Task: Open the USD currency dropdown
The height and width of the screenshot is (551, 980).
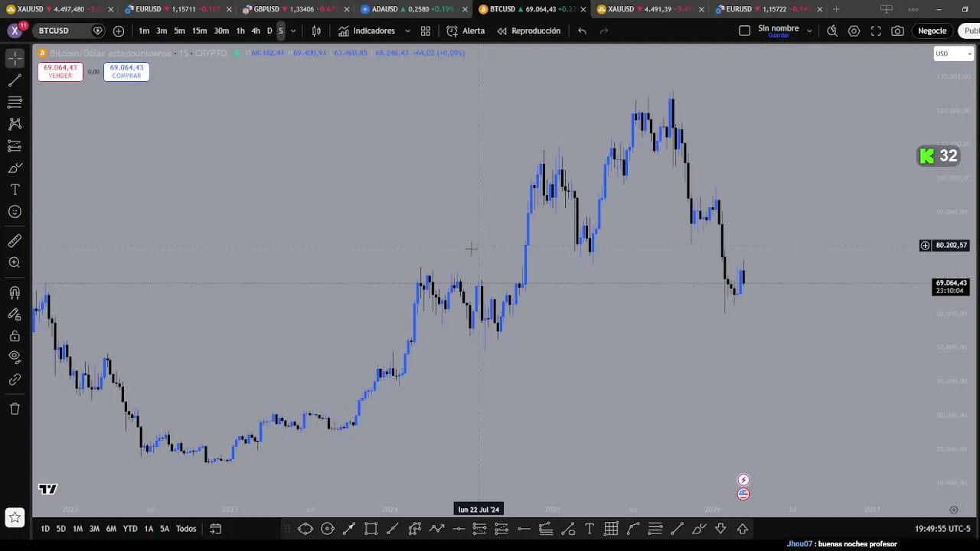Action: (953, 54)
